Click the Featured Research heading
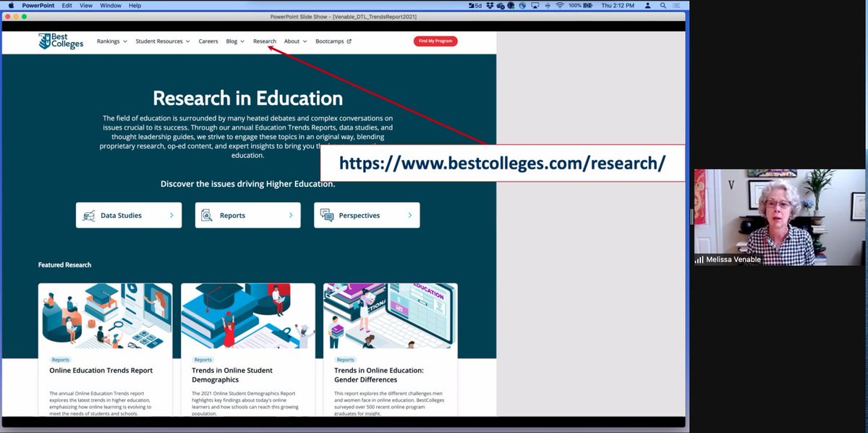This screenshot has height=433, width=868. [x=65, y=265]
